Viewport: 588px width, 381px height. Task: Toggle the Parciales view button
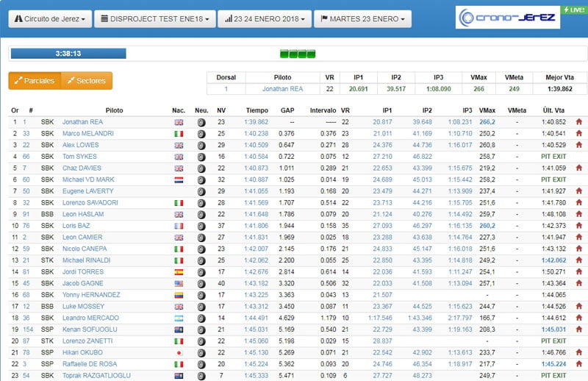click(35, 81)
